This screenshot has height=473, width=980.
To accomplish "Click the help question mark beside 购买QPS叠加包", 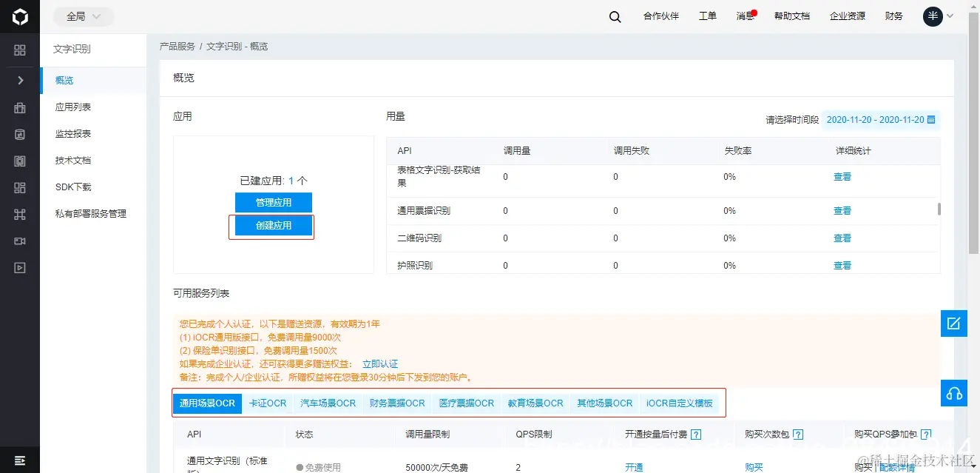I will pos(927,435).
